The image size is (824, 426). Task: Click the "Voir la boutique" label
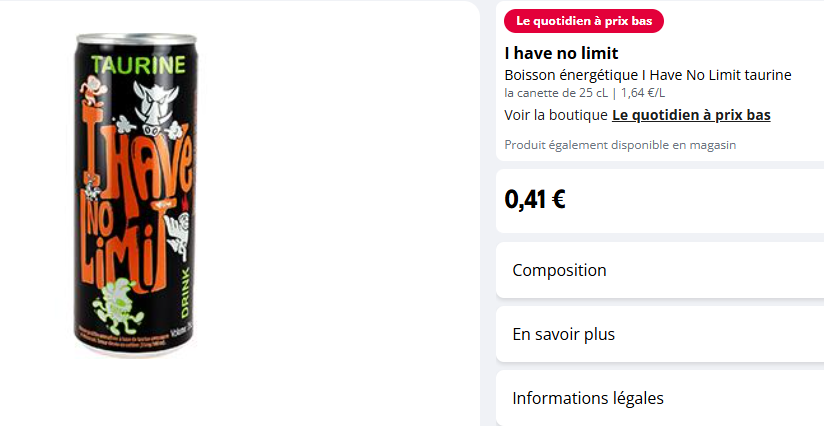pyautogui.click(x=556, y=115)
